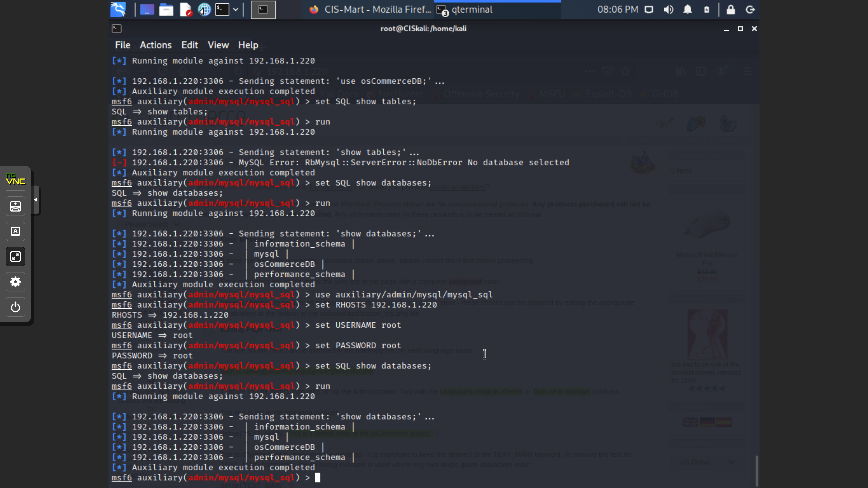Screen dimensions: 868x488
Task: Switch to CIS-Mart Mozilla Firefox window
Action: point(370,9)
